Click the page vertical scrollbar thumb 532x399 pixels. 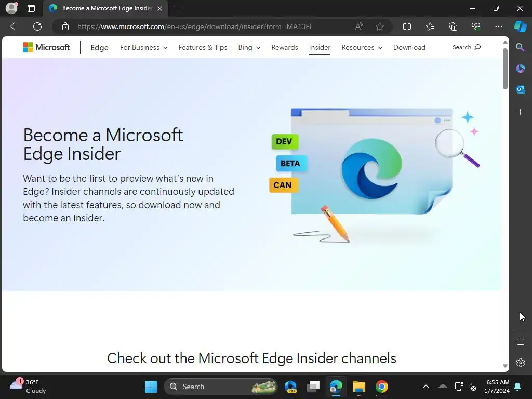tap(505, 69)
